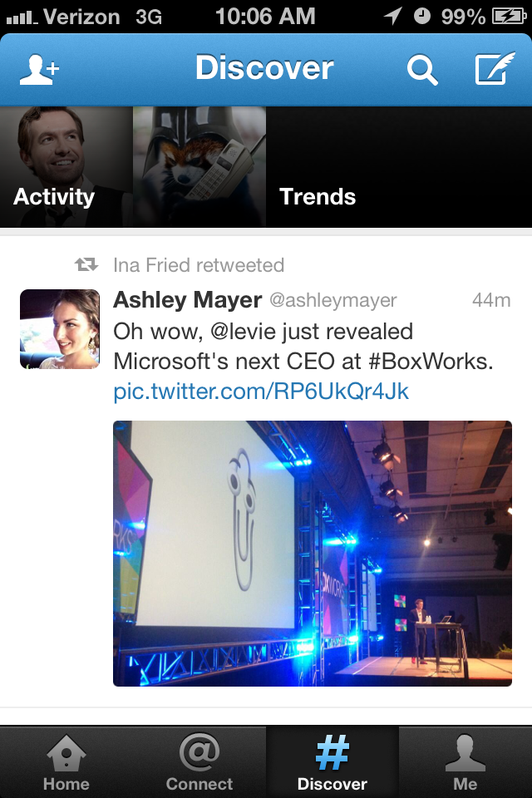Tap the location services arrow icon

click(393, 16)
